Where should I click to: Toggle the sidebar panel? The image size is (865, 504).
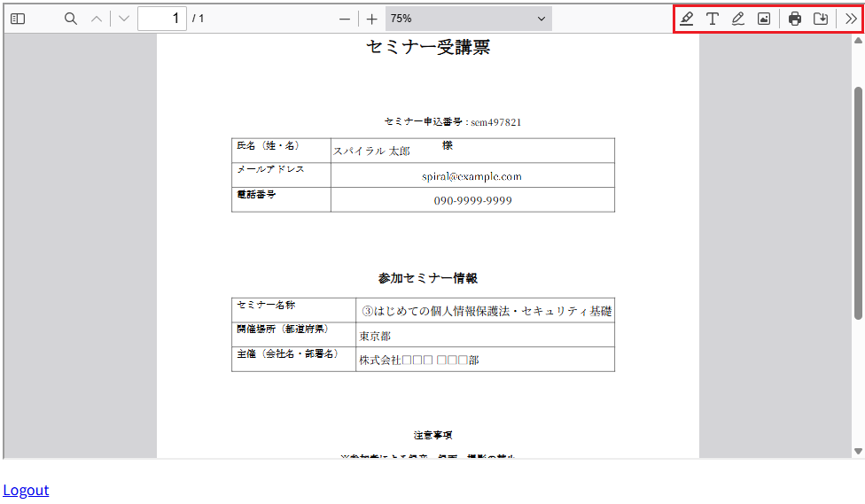(18, 19)
